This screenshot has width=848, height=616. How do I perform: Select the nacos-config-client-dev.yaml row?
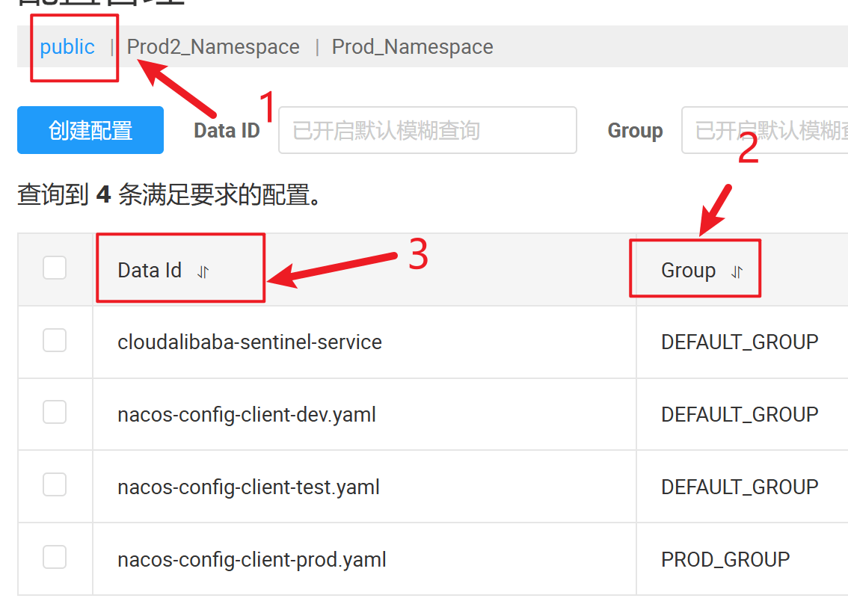(x=247, y=414)
